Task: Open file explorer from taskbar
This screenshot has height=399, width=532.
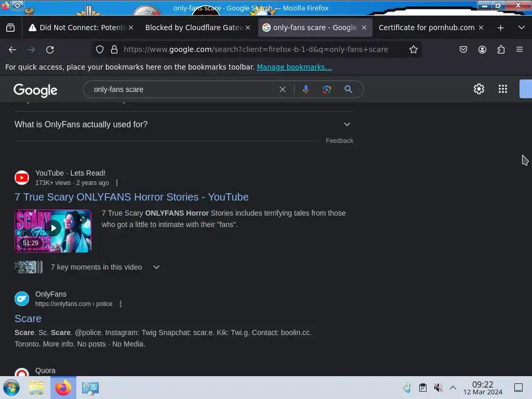Action: pos(36,388)
